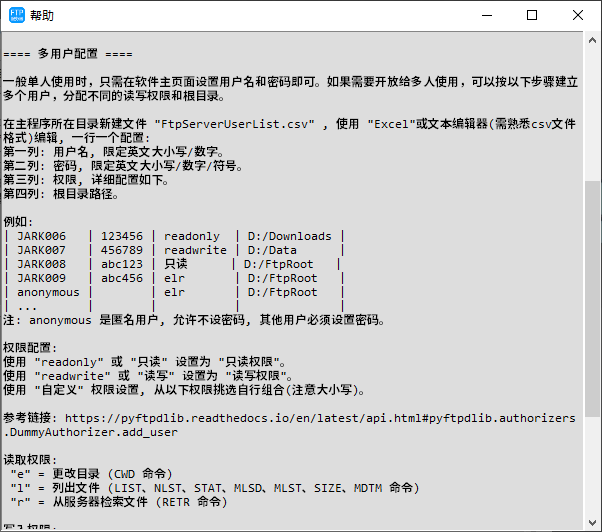Maximize the 帮助 help window
Screen dimensions: 602x532
pos(531,15)
